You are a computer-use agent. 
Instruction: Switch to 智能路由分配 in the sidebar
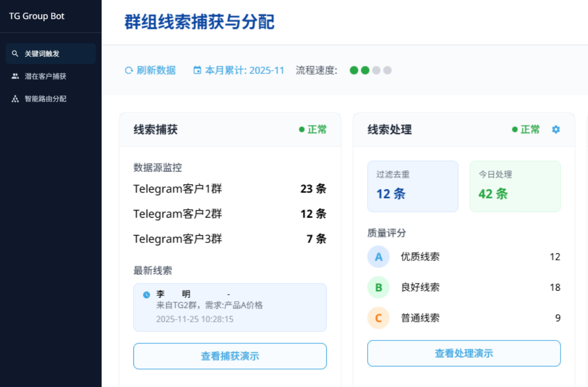pyautogui.click(x=43, y=99)
